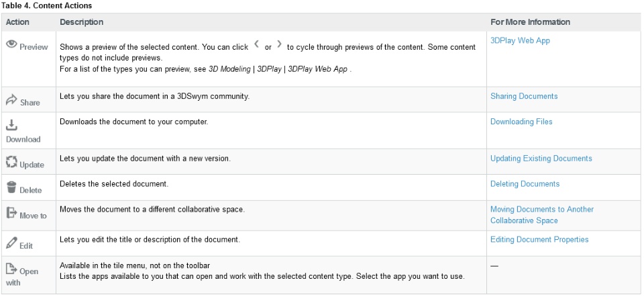The image size is (644, 299).
Task: Open the 3DPlay Web App link
Action: tap(520, 40)
